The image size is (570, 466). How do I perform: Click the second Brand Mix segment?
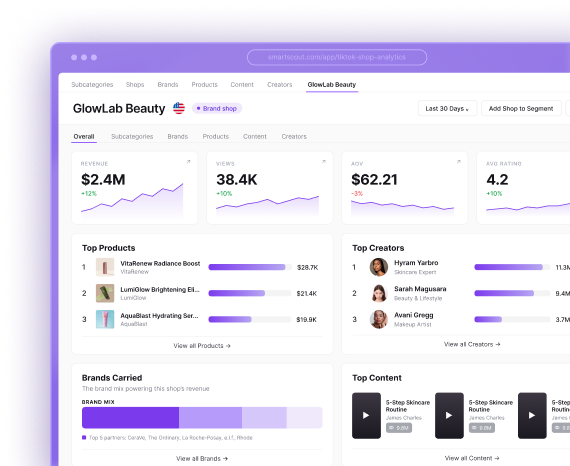pyautogui.click(x=210, y=418)
